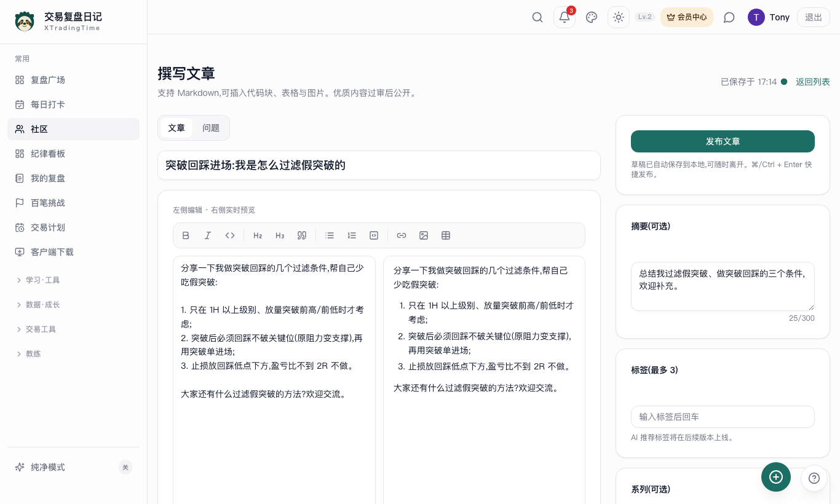Click the 输入标签后回车 tag input
Screen dimensions: 840x504
(723, 417)
